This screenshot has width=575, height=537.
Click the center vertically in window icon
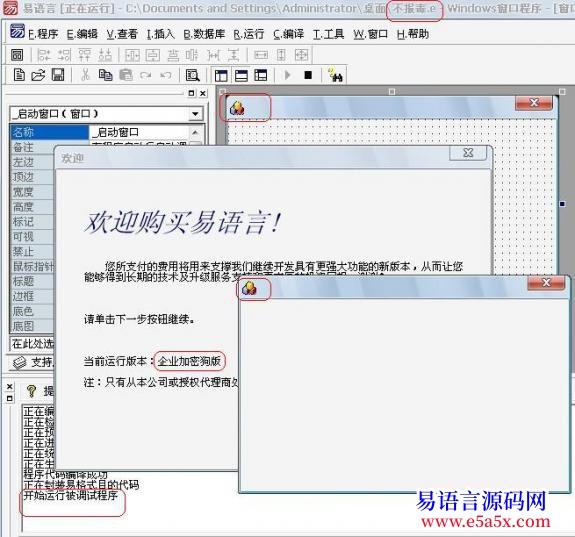click(153, 55)
